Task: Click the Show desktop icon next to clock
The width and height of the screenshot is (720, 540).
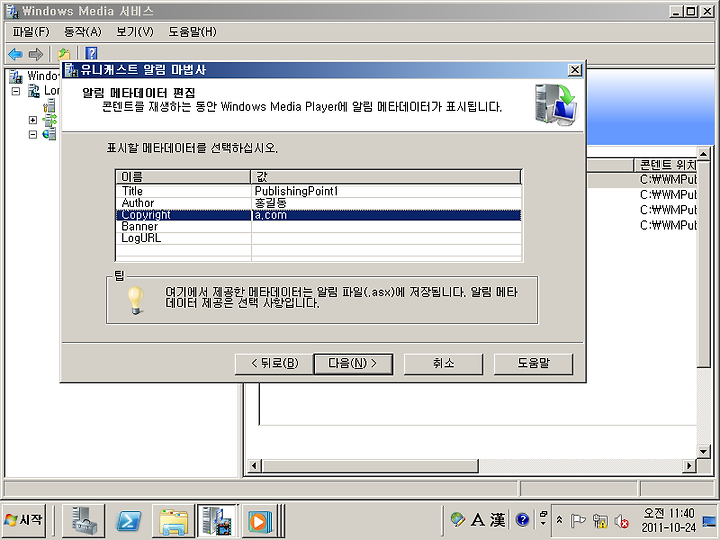Action: [x=710, y=521]
